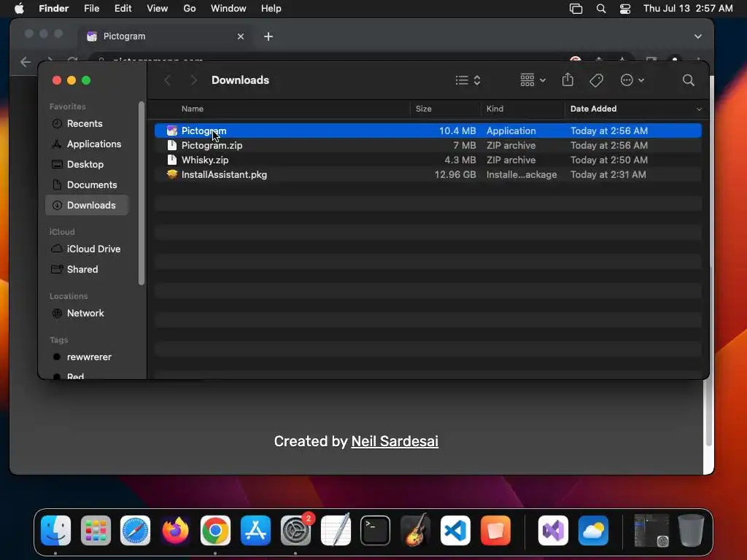747x560 pixels.
Task: Open iCloud Drive in sidebar
Action: (87, 249)
